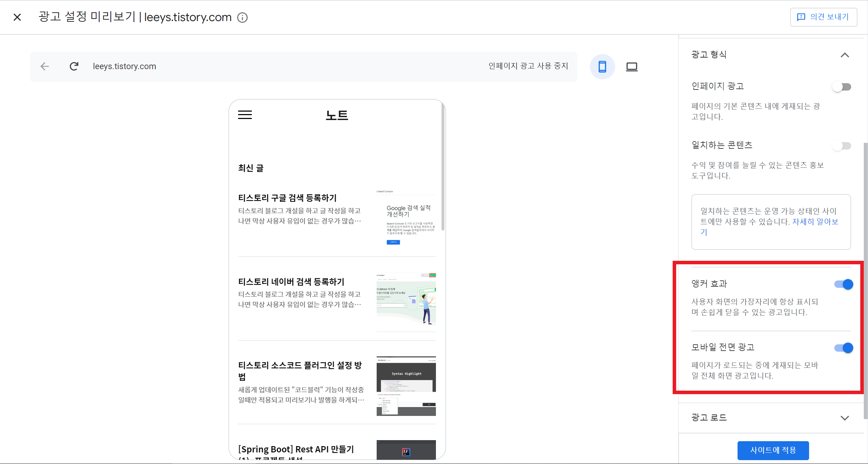Image resolution: width=868 pixels, height=464 pixels.
Task: Click the Syntax Highlight post thumbnail
Action: [406, 386]
